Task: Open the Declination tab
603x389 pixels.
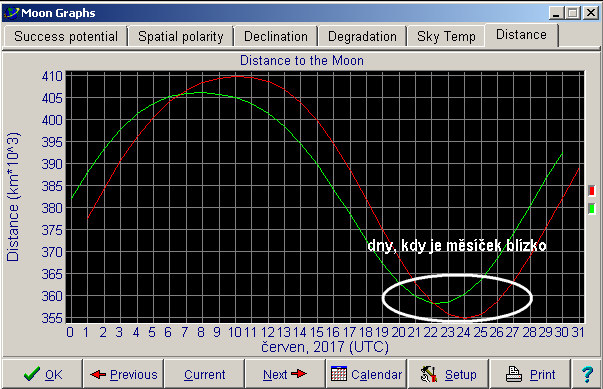Action: (276, 37)
